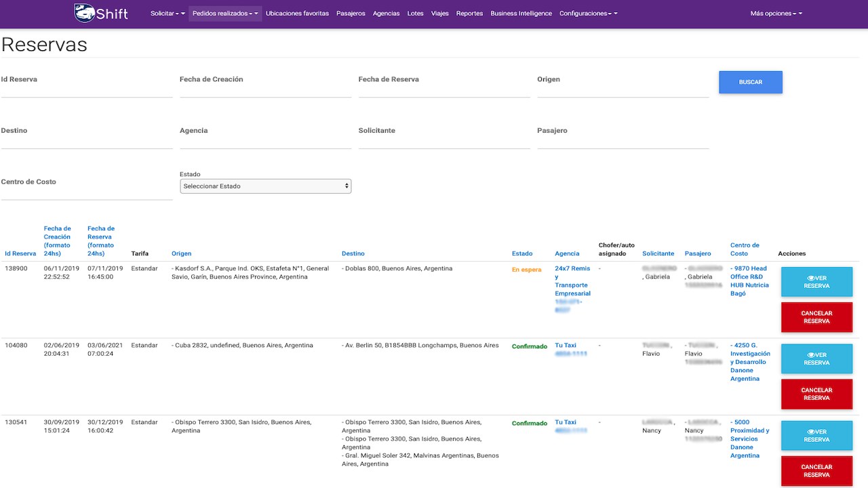Cancel reservation 104080
The width and height of the screenshot is (868, 488).
(816, 394)
